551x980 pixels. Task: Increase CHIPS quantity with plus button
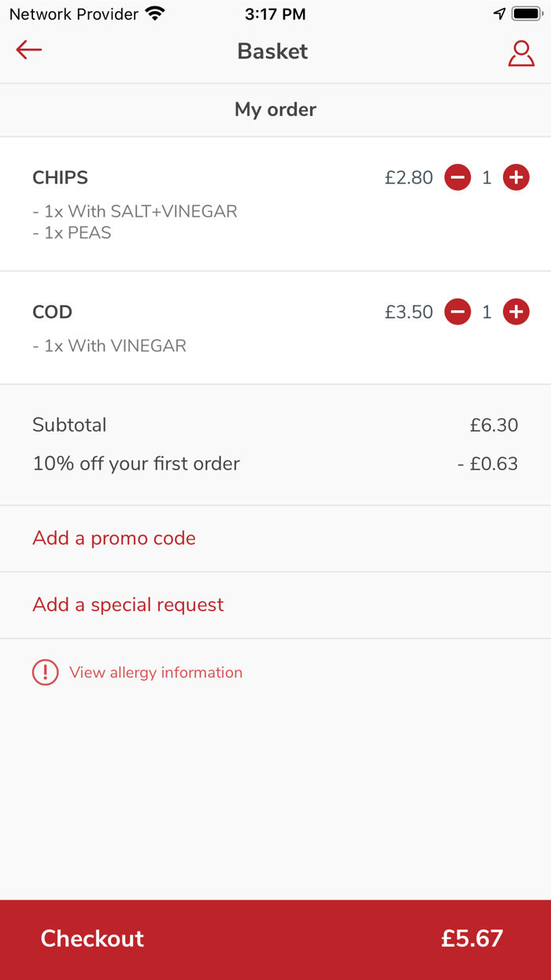click(x=516, y=178)
